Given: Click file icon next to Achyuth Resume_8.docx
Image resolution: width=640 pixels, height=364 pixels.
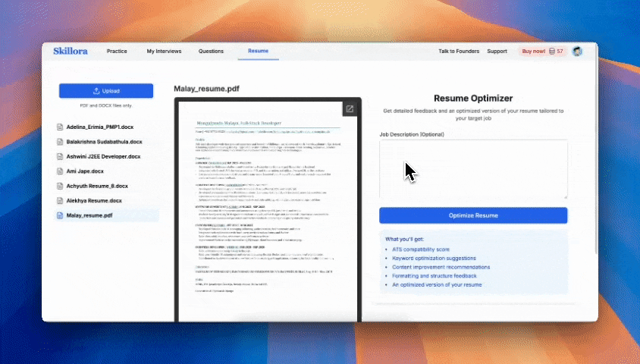Looking at the screenshot, I should click(x=60, y=186).
